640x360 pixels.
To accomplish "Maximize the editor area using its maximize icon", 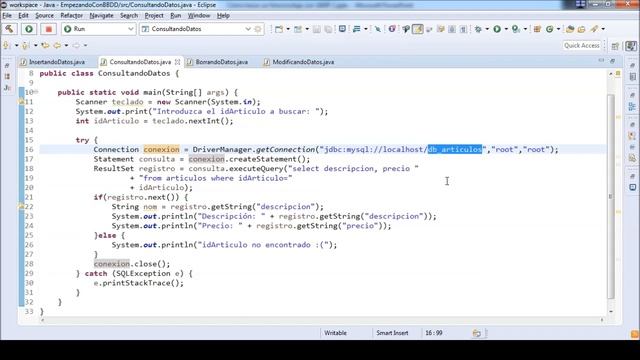I will (612, 61).
